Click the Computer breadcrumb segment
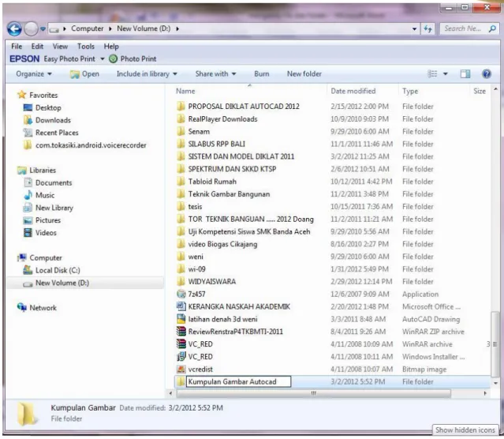 pyautogui.click(x=87, y=28)
